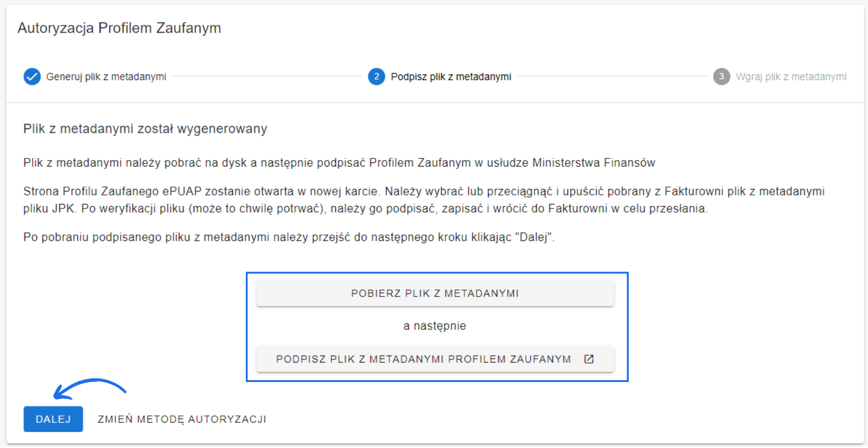Click the external link icon on the sign button
Image resolution: width=868 pixels, height=448 pixels.
tap(589, 359)
